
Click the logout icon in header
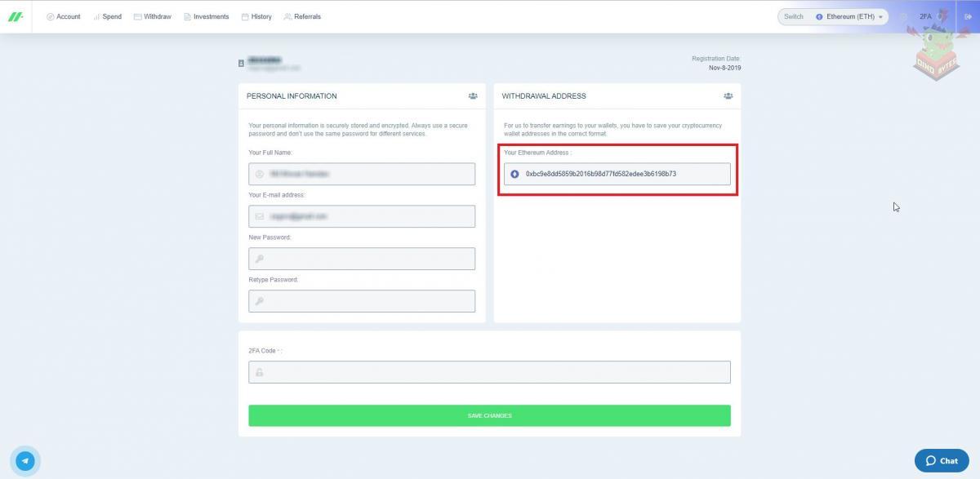968,16
